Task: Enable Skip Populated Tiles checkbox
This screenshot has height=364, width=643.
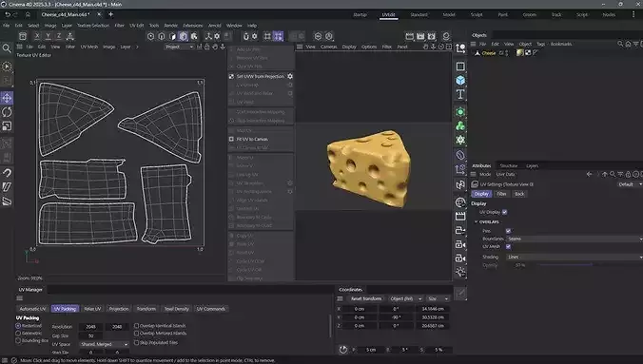Action: coord(137,342)
